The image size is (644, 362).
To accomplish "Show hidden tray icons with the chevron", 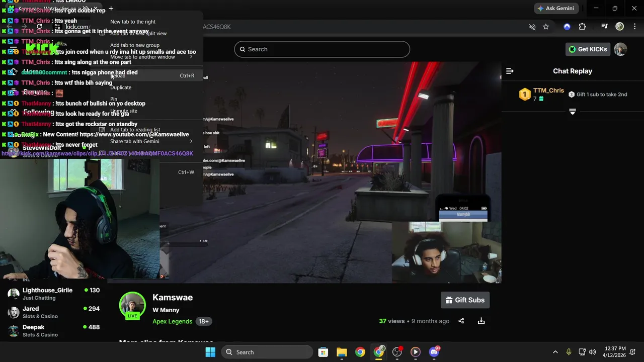I will point(555,352).
